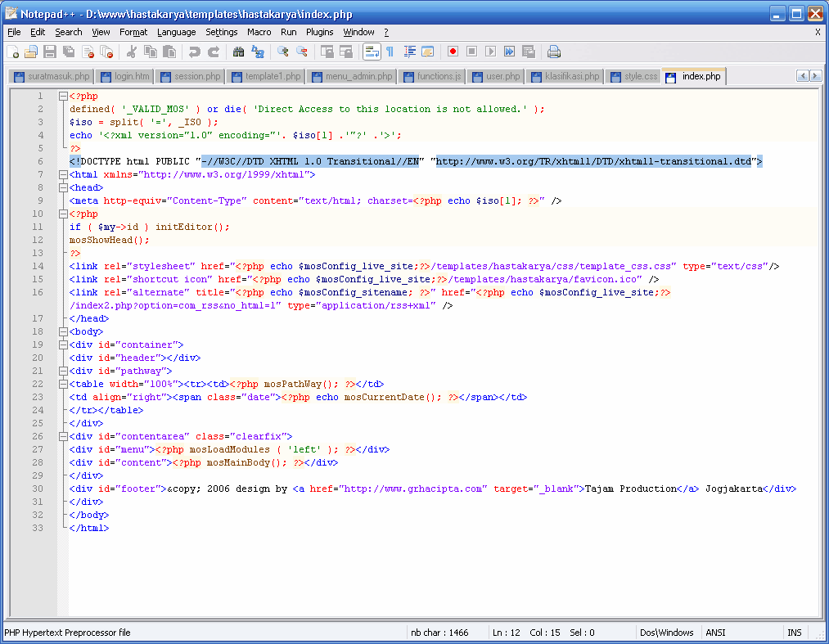Switch to the style.css tab
Image resolution: width=829 pixels, height=644 pixels.
633,76
